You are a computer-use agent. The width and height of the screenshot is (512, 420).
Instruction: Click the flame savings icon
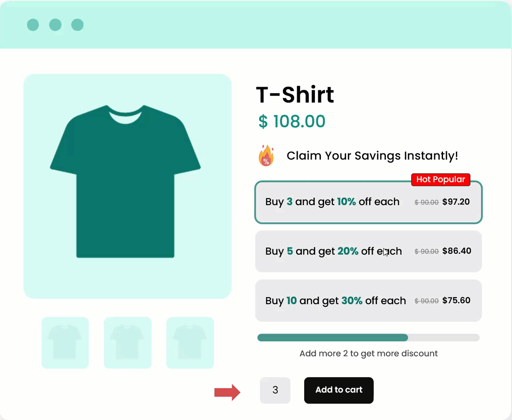[x=265, y=156]
